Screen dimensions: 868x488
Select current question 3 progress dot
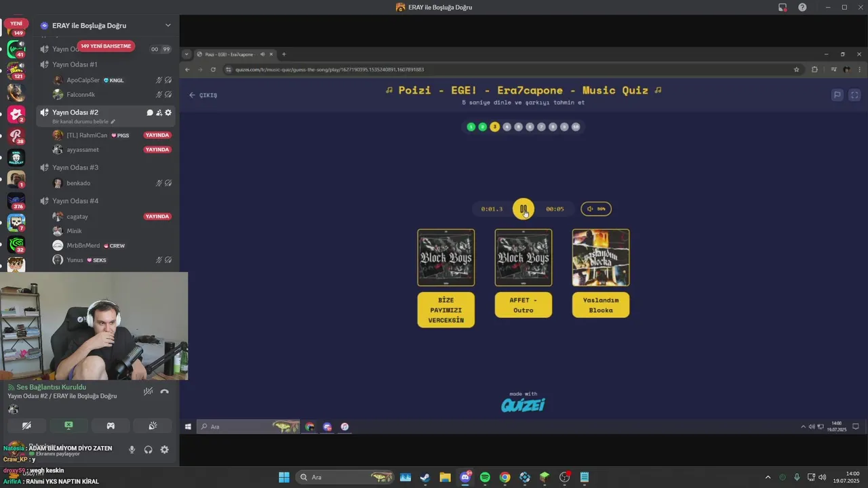[x=494, y=127]
